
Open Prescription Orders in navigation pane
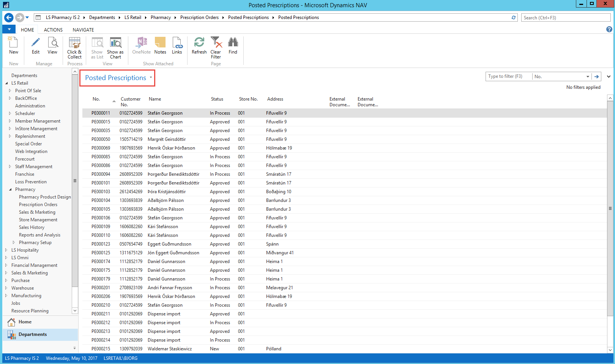[x=38, y=205]
